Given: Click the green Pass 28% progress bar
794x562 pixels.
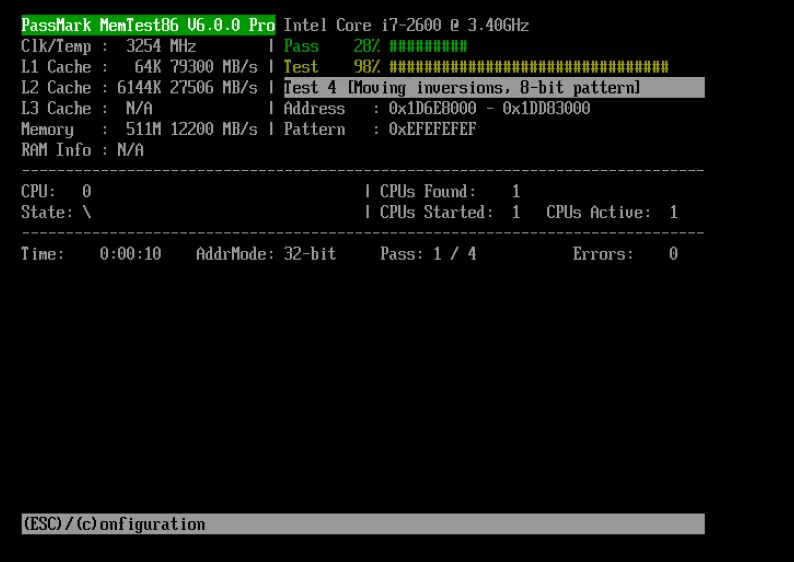Looking at the screenshot, I should 428,46.
